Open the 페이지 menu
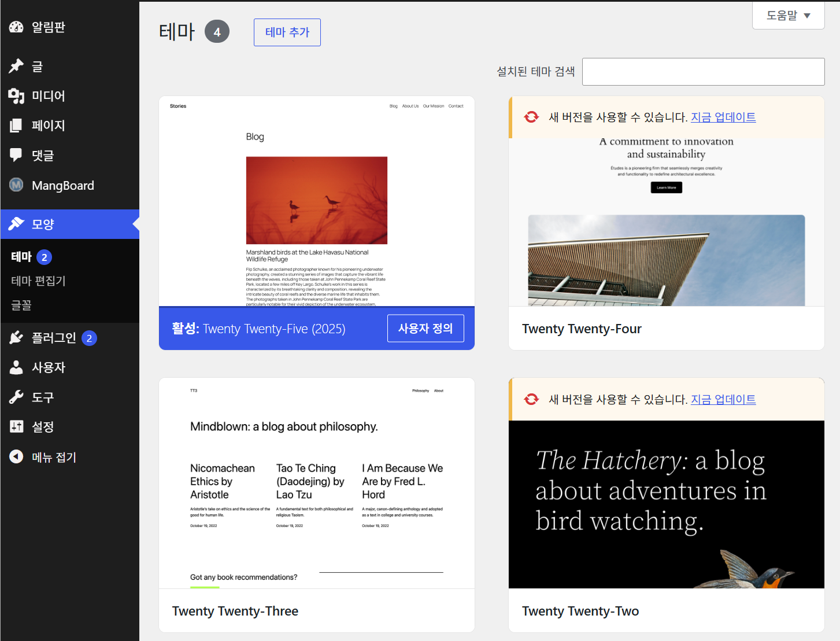Screen dimensions: 840x641 click(70, 126)
